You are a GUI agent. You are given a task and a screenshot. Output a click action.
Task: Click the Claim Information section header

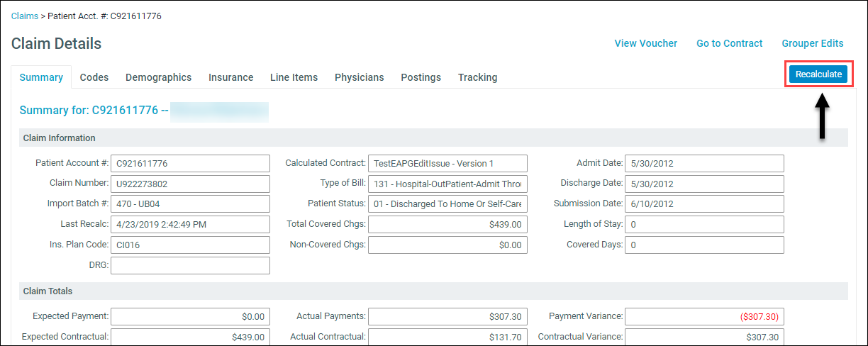coord(433,138)
